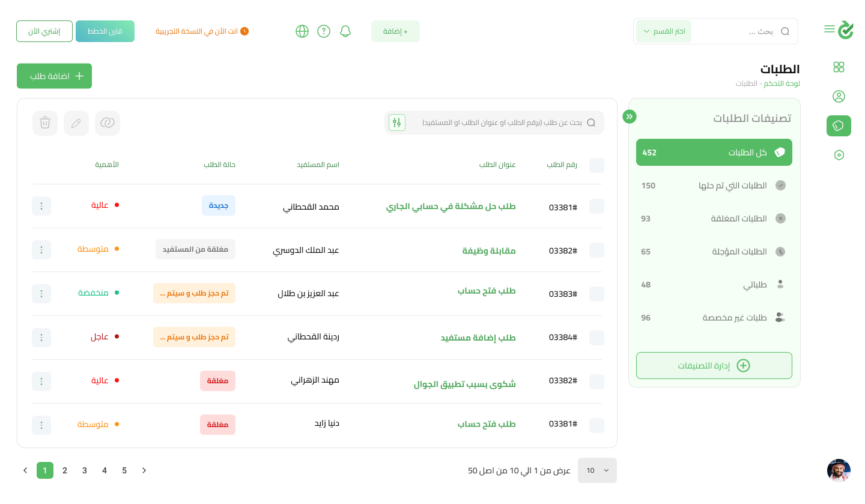The height and width of the screenshot is (504, 865).
Task: Open the rows-per-page dropdown showing 10
Action: pos(597,470)
